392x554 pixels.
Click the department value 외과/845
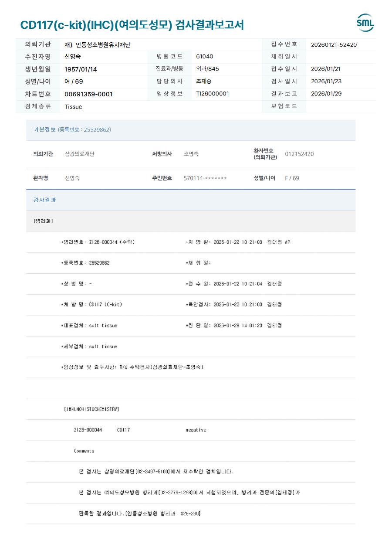pos(208,69)
